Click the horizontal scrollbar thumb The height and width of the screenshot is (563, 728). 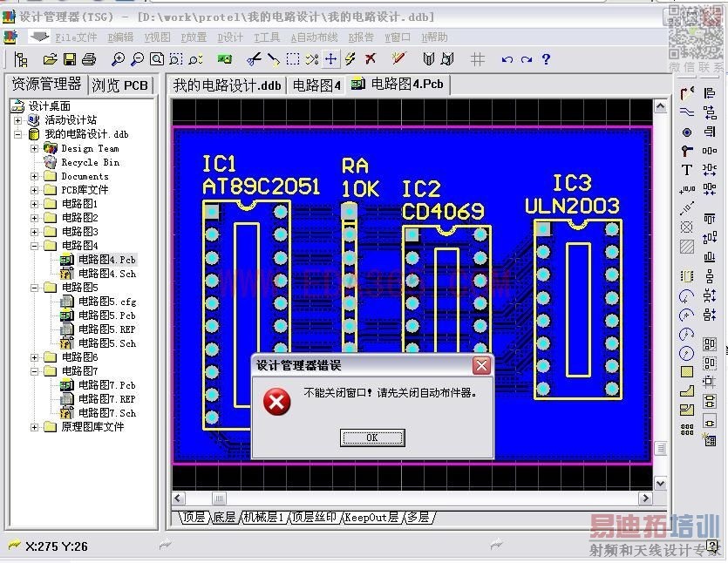(x=219, y=499)
